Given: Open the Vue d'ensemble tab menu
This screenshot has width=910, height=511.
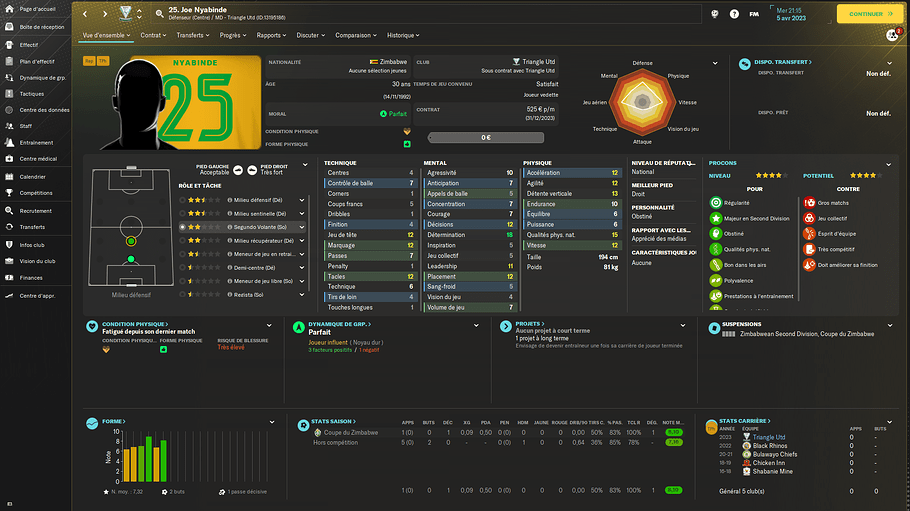Looking at the screenshot, I should 106,35.
